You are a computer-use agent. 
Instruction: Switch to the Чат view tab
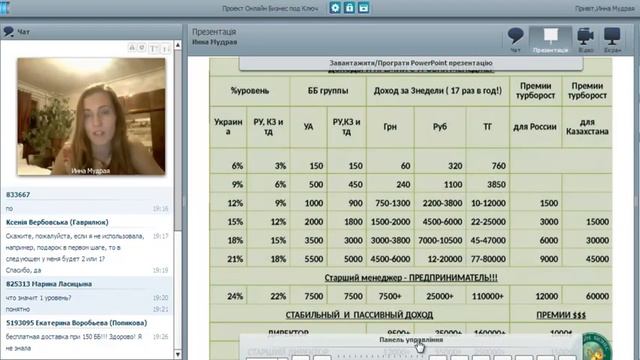point(516,40)
